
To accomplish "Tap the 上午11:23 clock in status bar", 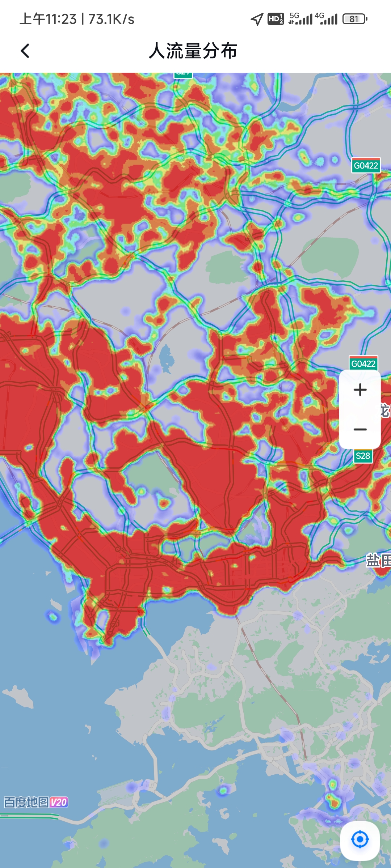I will 48,19.
